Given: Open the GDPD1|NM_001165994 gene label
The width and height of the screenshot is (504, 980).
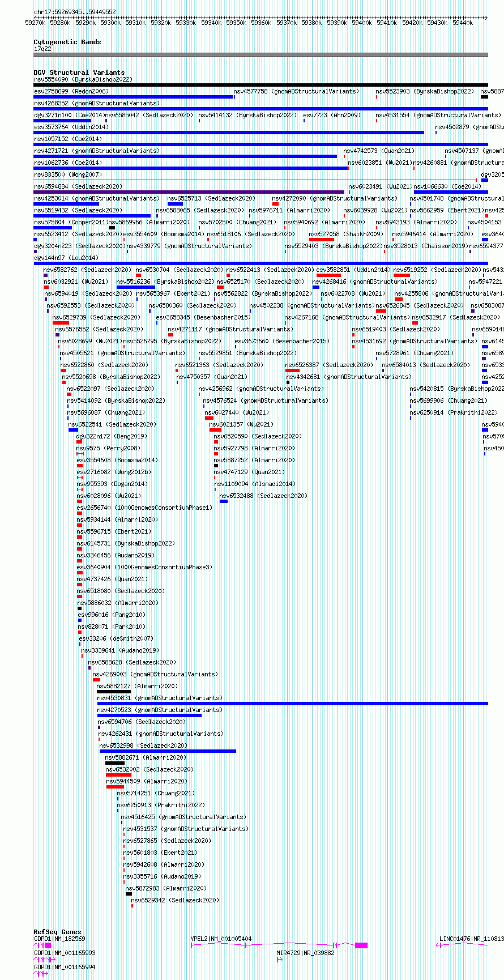Looking at the screenshot, I should point(65,967).
